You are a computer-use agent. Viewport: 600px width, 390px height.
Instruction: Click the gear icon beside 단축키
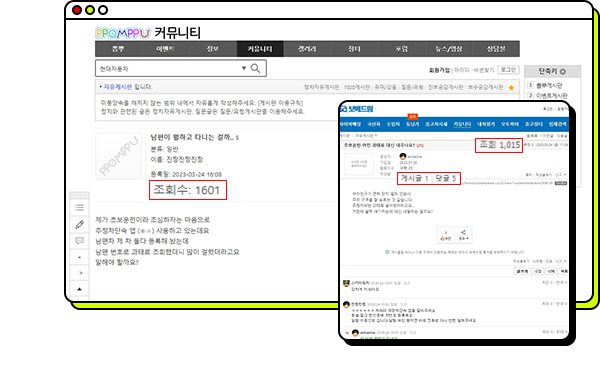(x=562, y=72)
